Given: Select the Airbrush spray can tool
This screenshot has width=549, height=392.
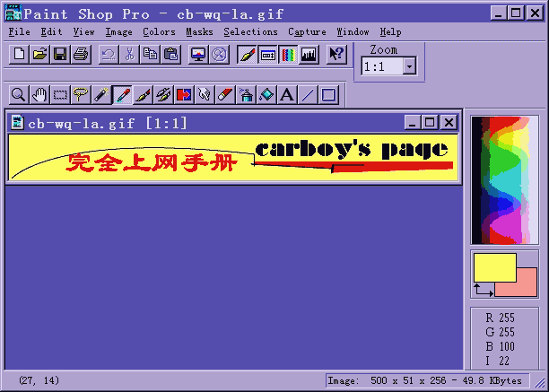Looking at the screenshot, I should pyautogui.click(x=246, y=95).
